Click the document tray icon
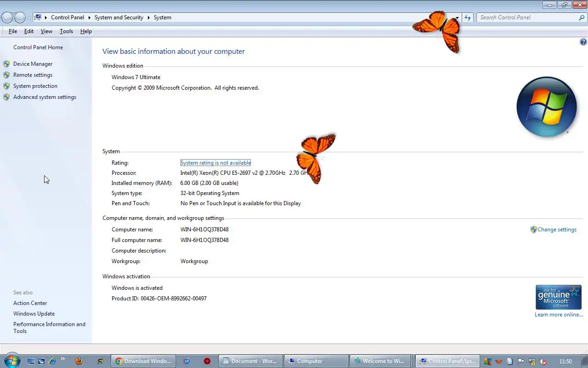The image size is (588, 368). click(510, 362)
